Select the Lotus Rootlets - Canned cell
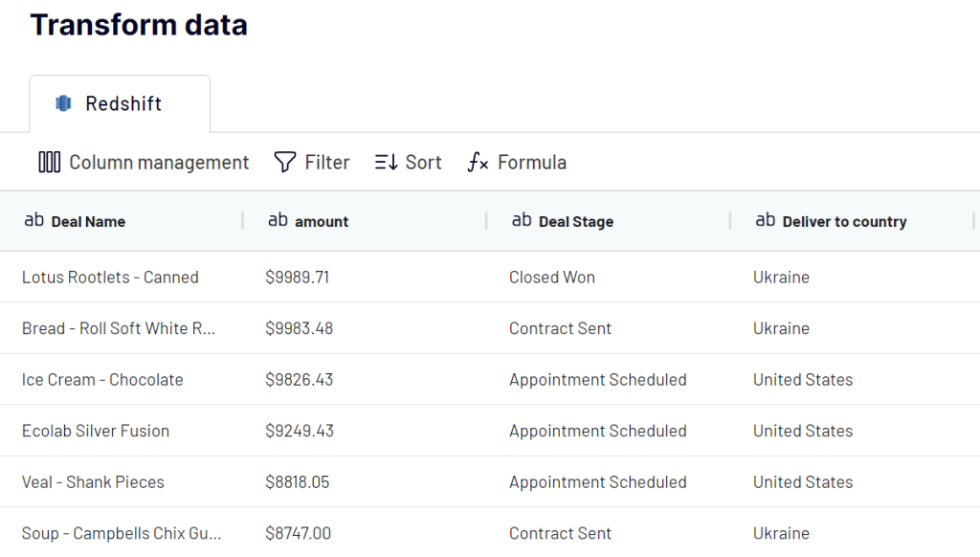The image size is (980, 557). [110, 277]
